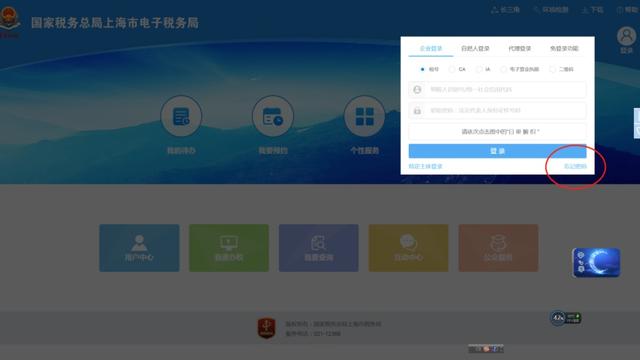
Task: Select the 税号 login radio button
Action: [422, 69]
